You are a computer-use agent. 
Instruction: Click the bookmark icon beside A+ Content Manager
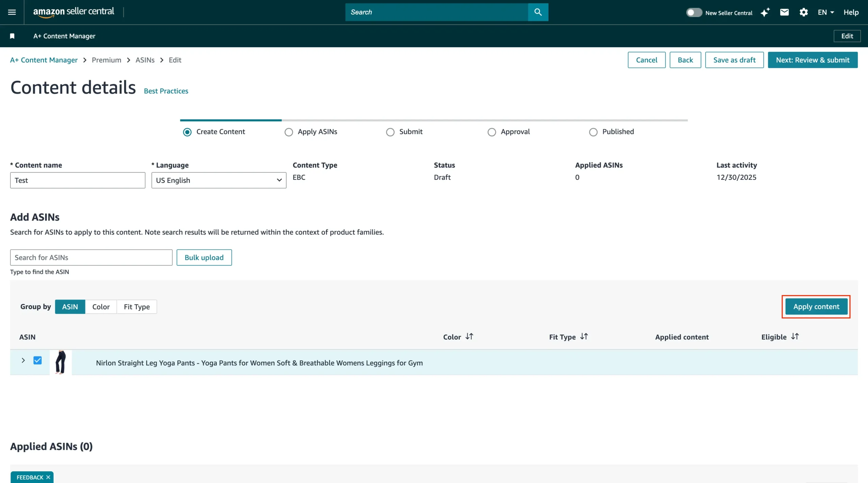click(12, 36)
